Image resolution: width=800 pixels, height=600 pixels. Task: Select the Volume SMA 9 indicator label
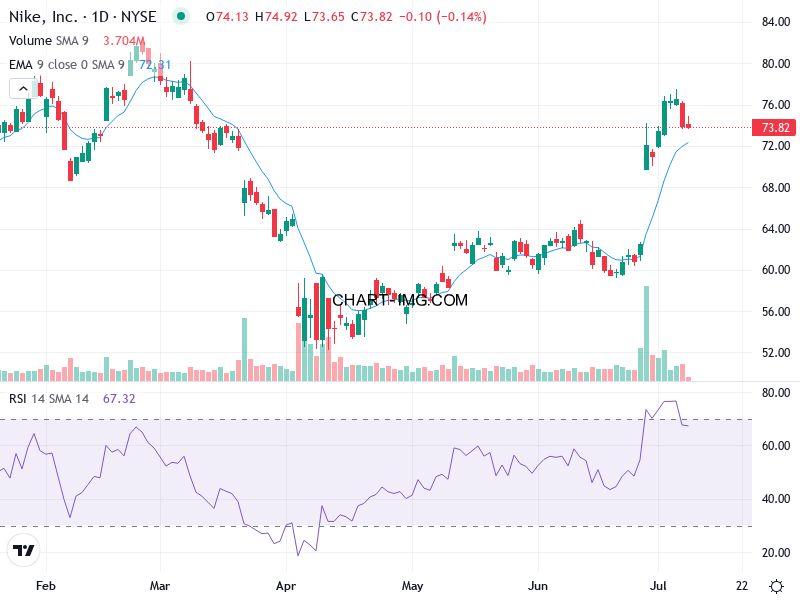pyautogui.click(x=48, y=41)
